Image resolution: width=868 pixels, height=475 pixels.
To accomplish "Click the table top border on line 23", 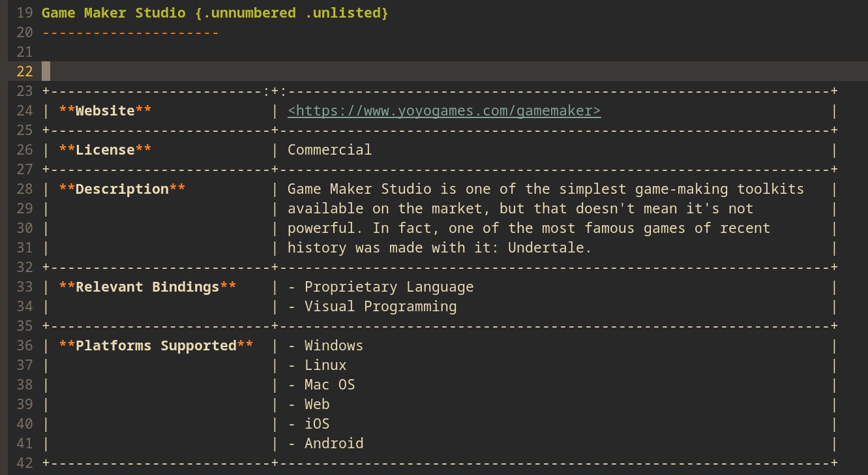I will point(440,91).
